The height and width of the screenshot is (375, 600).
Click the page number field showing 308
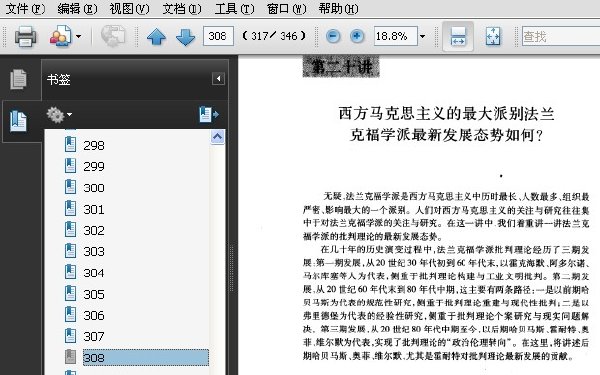(218, 36)
